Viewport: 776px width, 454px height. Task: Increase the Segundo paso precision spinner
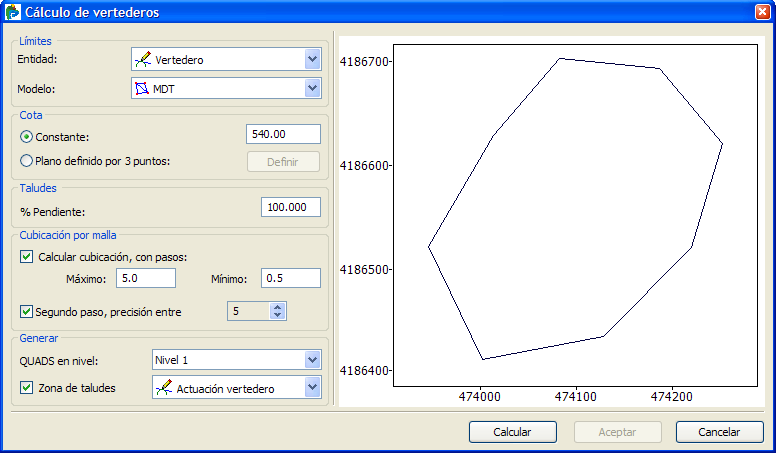coord(278,307)
